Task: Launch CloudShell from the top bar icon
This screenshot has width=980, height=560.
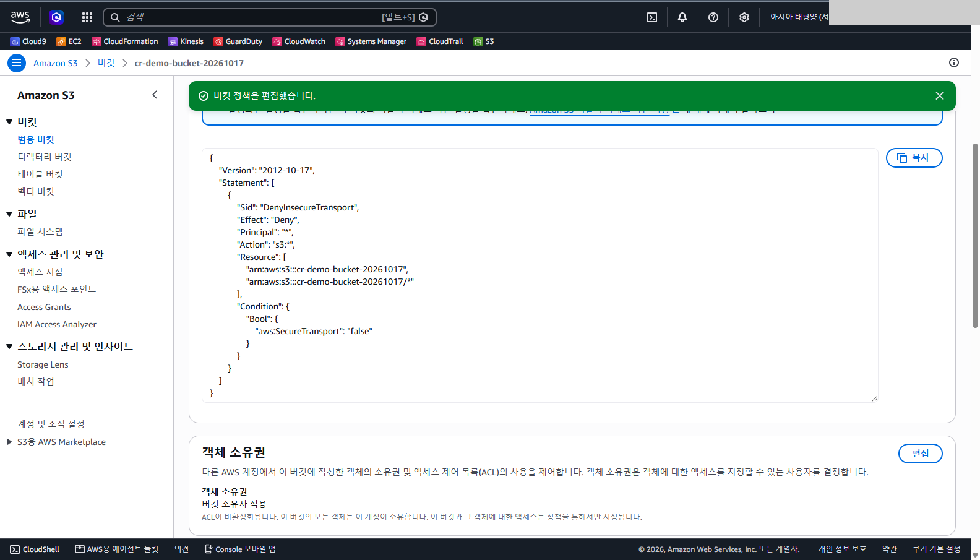Action: click(x=652, y=17)
